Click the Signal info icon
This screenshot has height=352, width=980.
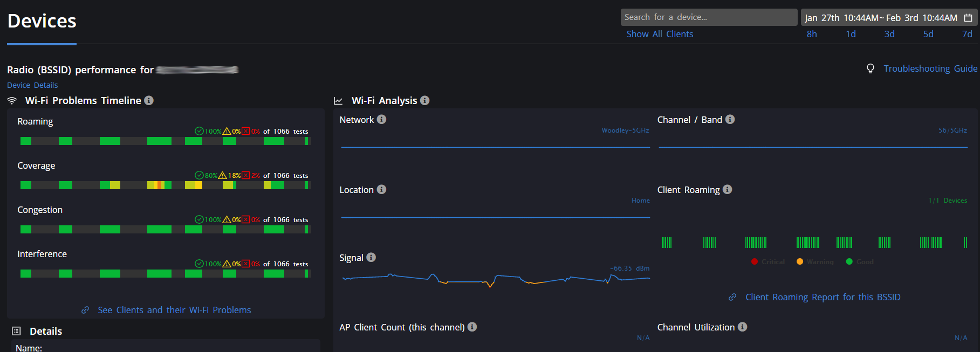tap(371, 258)
